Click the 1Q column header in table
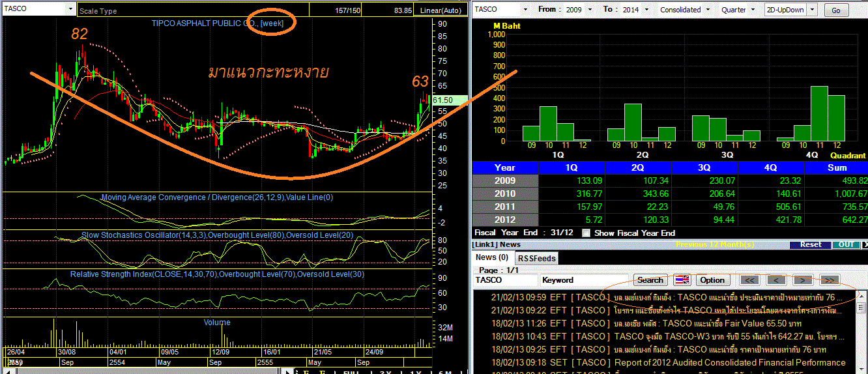This screenshot has width=868, height=374. pyautogui.click(x=571, y=167)
